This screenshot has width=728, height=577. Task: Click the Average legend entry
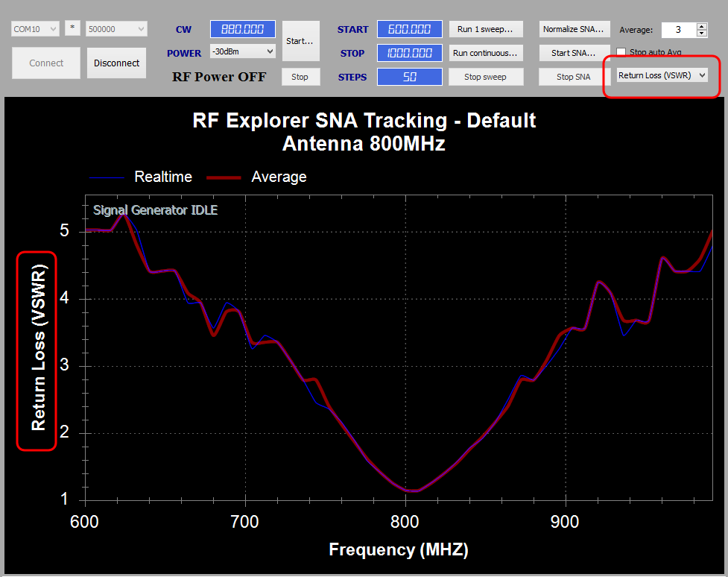pos(257,177)
